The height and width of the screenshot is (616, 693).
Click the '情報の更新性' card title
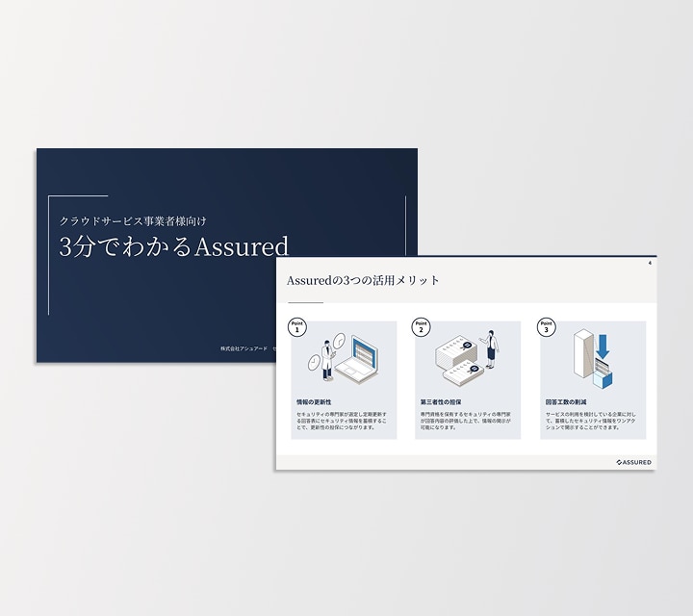pos(314,402)
